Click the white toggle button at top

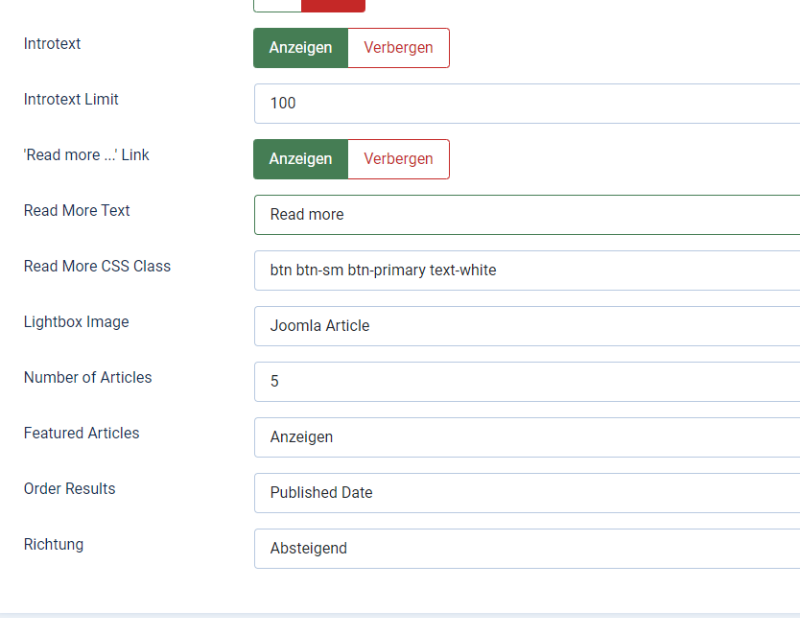click(x=277, y=5)
